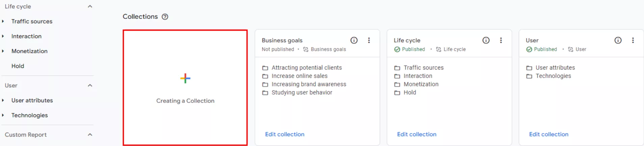Click folder icon next to Attracting potential clients

pos(265,68)
